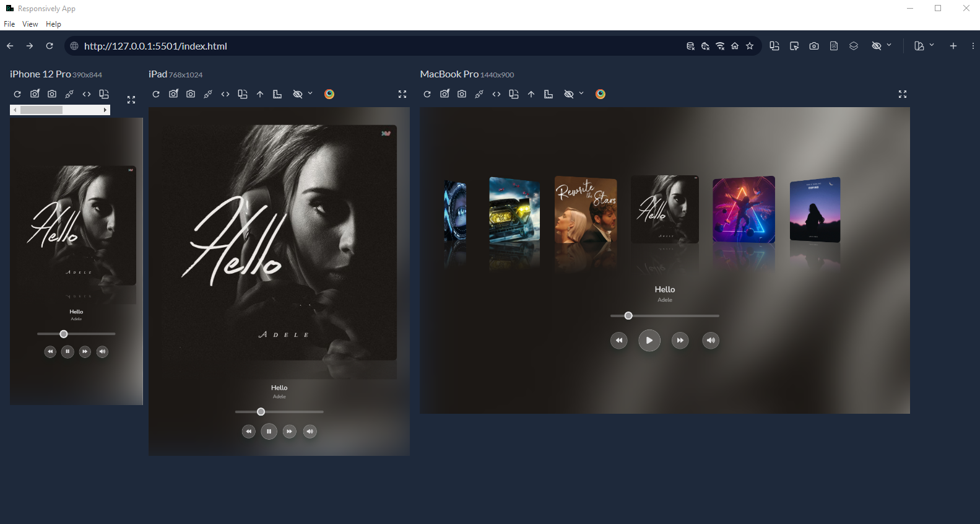Expand the global vision simulation dropdown arrow
980x524 pixels.
point(890,45)
